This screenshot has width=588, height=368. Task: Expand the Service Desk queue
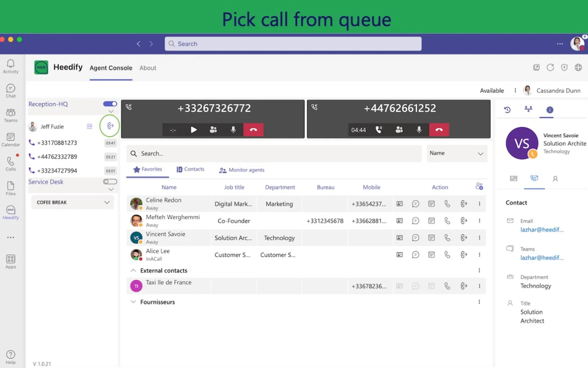pos(111,190)
